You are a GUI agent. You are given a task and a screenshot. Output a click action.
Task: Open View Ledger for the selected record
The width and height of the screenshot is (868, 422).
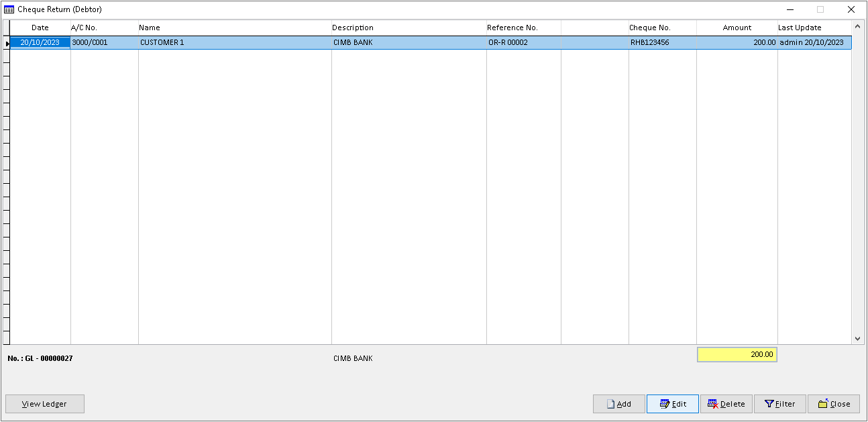(44, 404)
